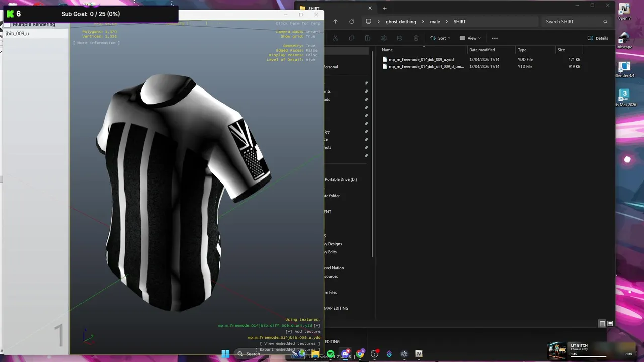Click LIT BITCH album art thumbnail
Viewport: 644px width, 362px height.
(557, 350)
